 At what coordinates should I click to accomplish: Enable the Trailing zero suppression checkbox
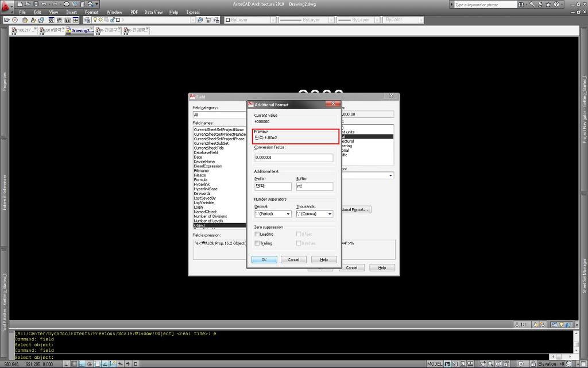(x=257, y=243)
